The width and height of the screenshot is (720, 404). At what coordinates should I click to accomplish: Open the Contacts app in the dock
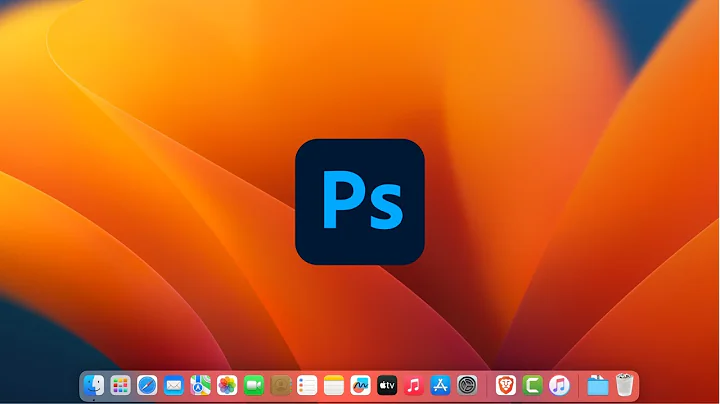[x=281, y=385]
